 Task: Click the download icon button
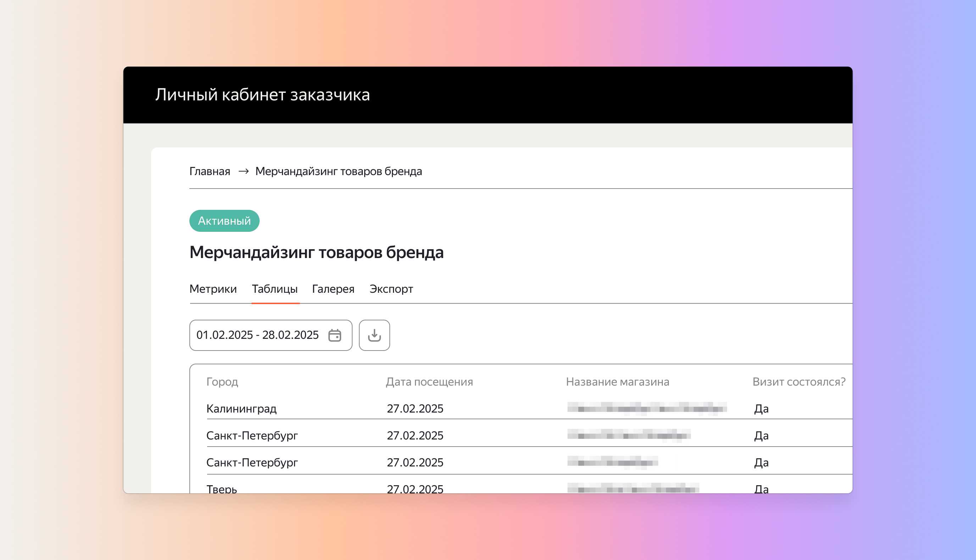point(374,335)
